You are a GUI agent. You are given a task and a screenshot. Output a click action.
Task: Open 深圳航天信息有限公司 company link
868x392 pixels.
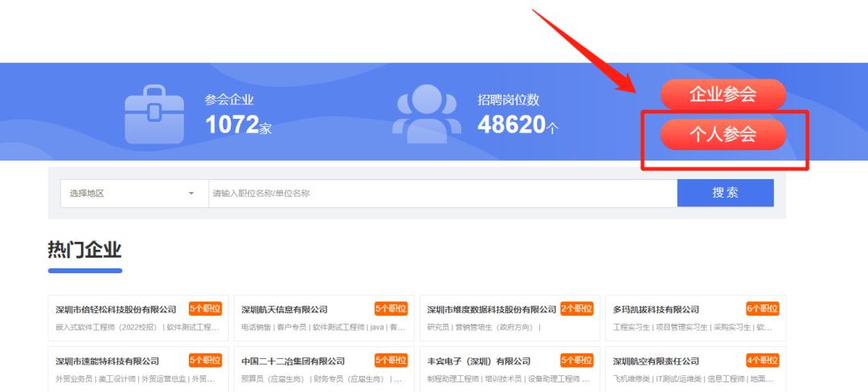285,309
